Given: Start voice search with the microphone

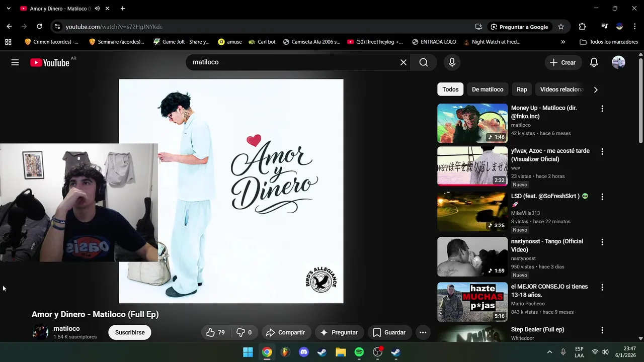Looking at the screenshot, I should (452, 62).
